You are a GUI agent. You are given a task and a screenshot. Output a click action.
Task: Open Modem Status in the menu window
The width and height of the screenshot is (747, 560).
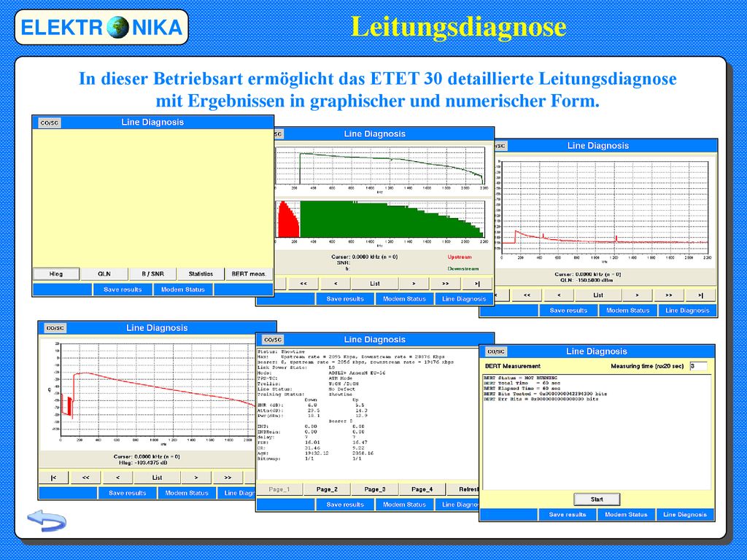(x=183, y=289)
